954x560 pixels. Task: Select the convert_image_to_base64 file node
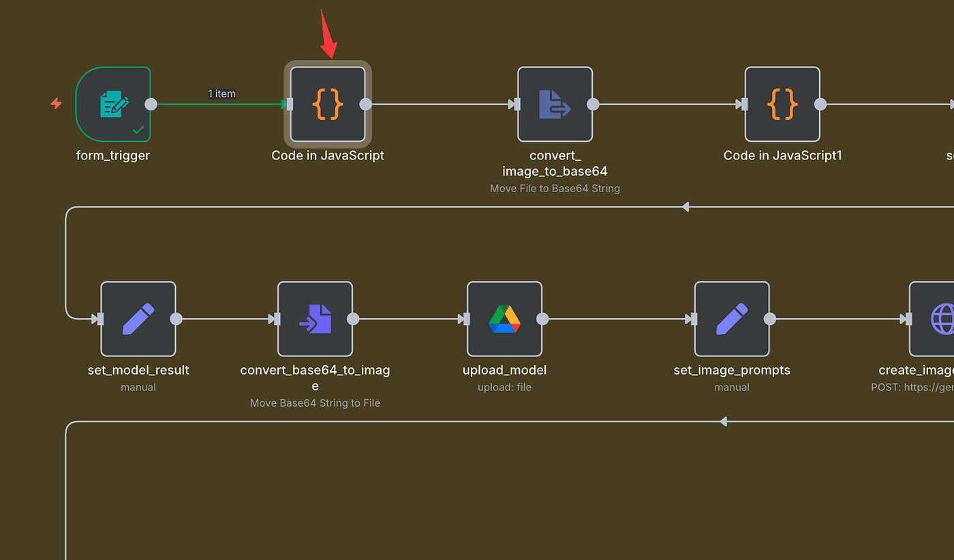(x=555, y=104)
